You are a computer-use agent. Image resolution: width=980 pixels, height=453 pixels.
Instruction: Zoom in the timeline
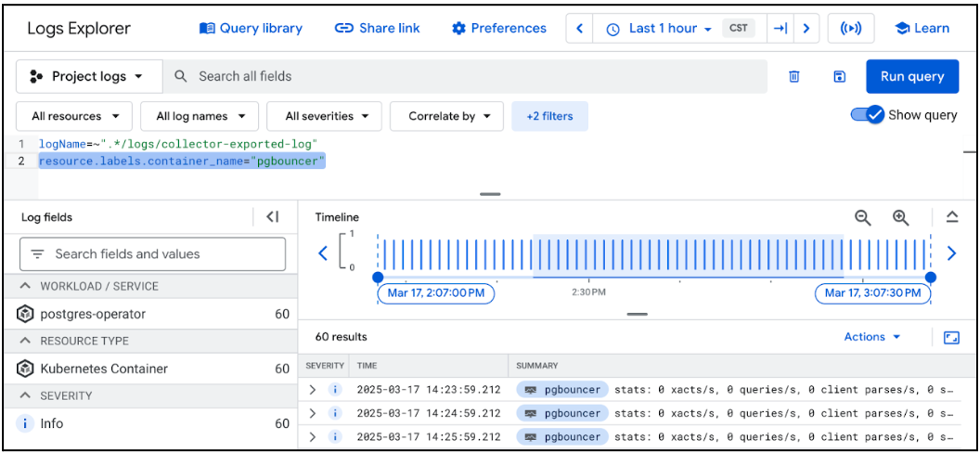900,217
